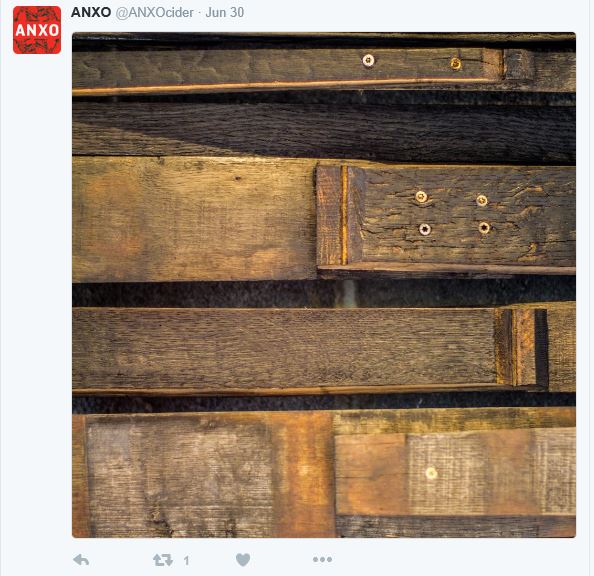This screenshot has height=576, width=594.
Task: Click the dark second plank in the photo
Action: (324, 131)
